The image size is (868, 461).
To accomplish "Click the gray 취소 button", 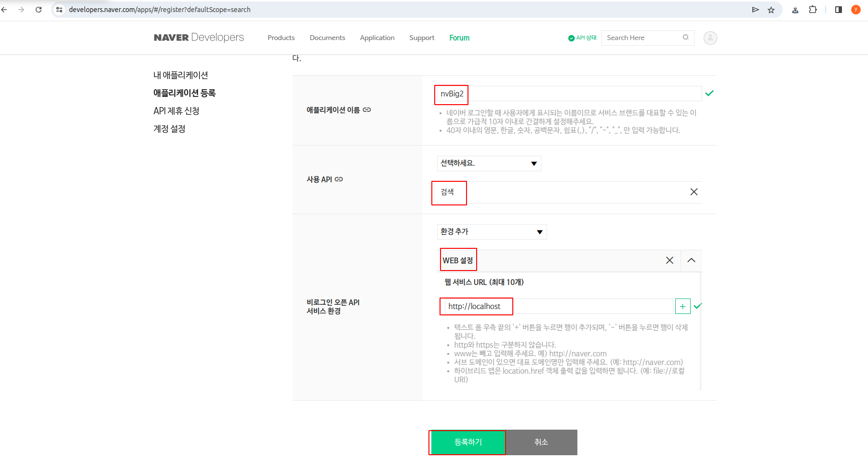I will (x=541, y=442).
